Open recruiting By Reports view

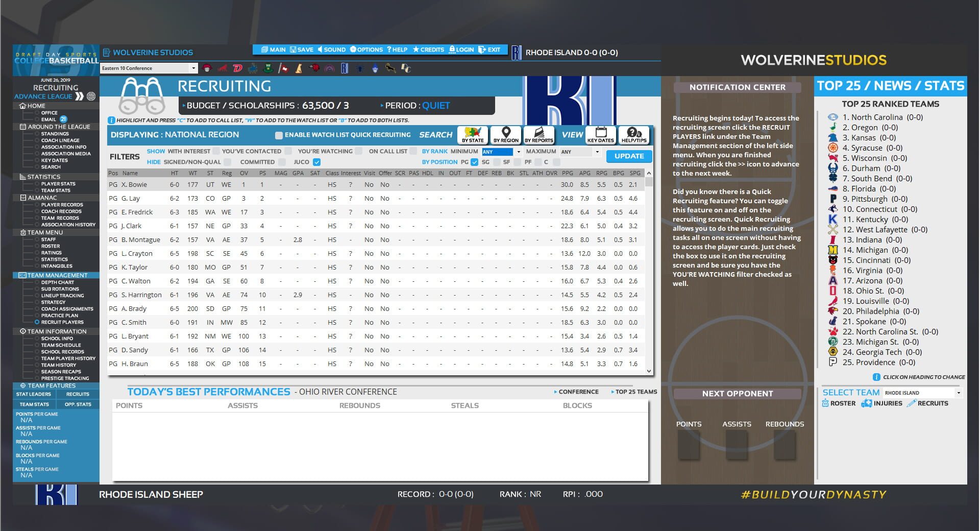click(x=538, y=134)
